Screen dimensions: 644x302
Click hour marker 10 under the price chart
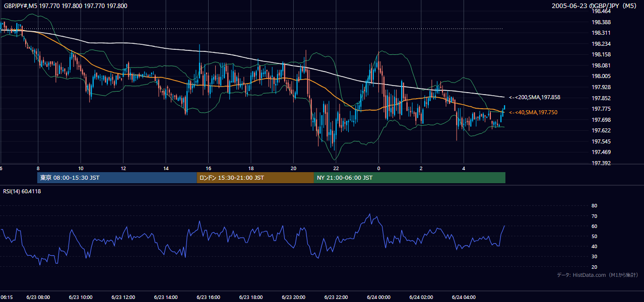click(x=81, y=169)
